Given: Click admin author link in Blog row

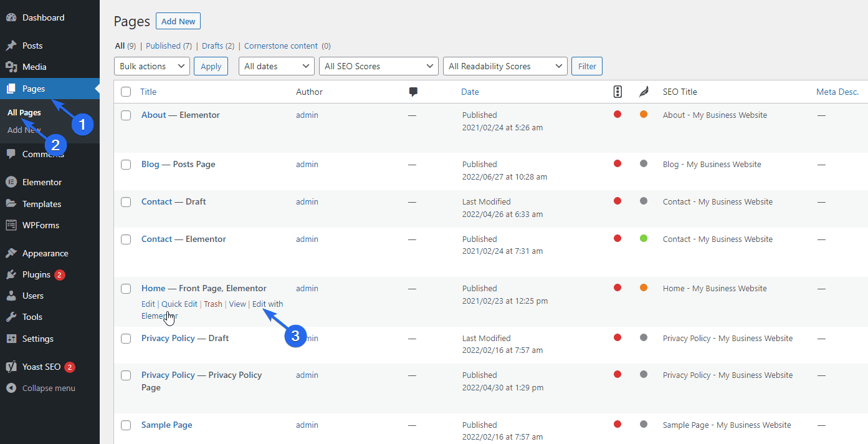Looking at the screenshot, I should [x=307, y=164].
